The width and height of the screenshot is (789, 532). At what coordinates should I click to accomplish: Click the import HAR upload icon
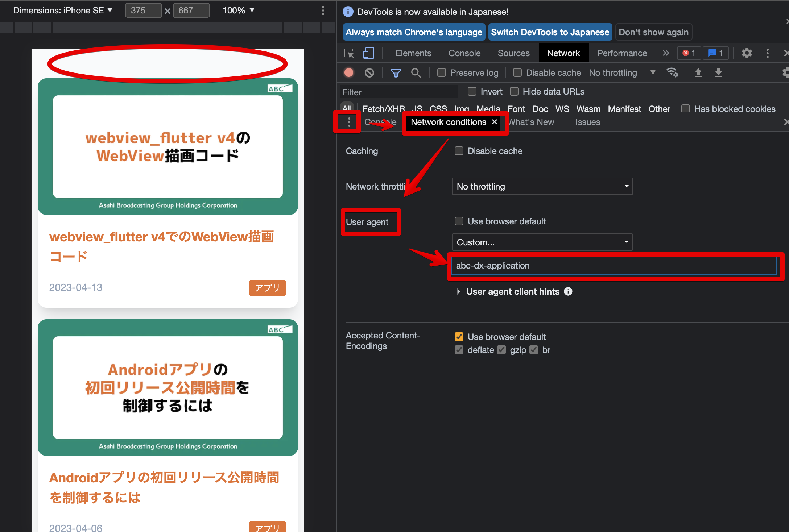[x=698, y=73]
